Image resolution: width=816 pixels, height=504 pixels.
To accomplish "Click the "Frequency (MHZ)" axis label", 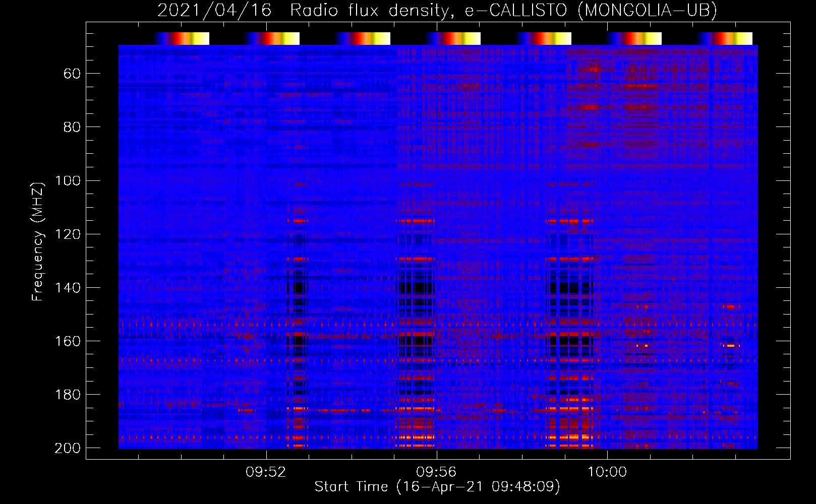I will [x=38, y=241].
